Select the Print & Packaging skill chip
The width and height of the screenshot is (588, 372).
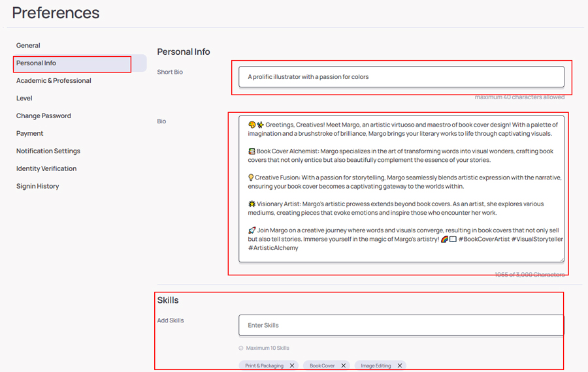pyautogui.click(x=264, y=366)
